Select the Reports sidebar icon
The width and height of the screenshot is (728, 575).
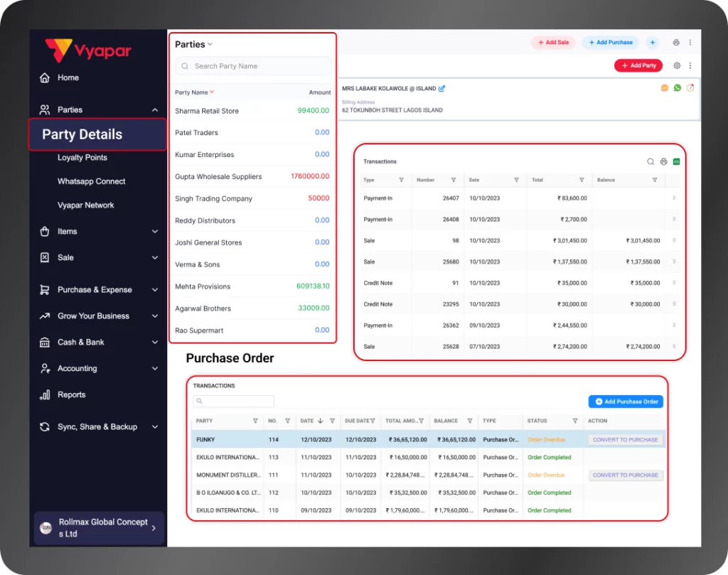pos(45,394)
